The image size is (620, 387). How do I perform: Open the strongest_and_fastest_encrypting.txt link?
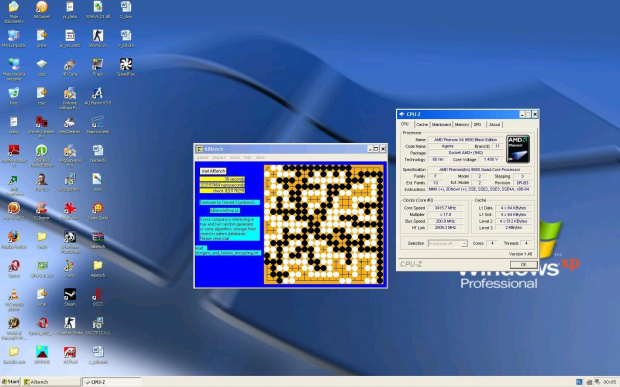[228, 253]
